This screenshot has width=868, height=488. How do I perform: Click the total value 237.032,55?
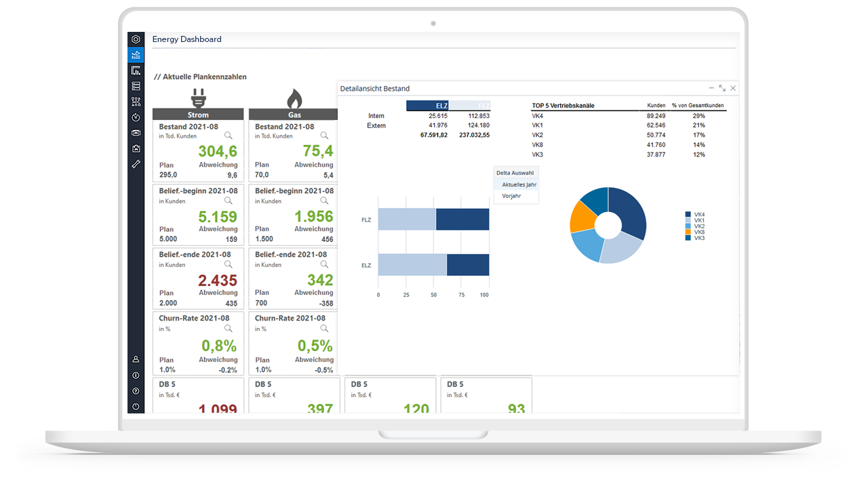[474, 136]
